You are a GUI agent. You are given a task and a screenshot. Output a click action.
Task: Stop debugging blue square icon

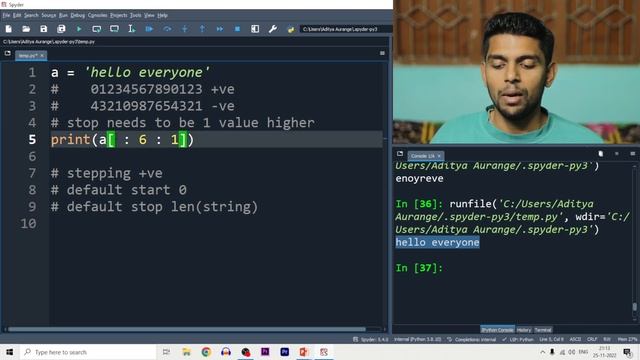(237, 29)
